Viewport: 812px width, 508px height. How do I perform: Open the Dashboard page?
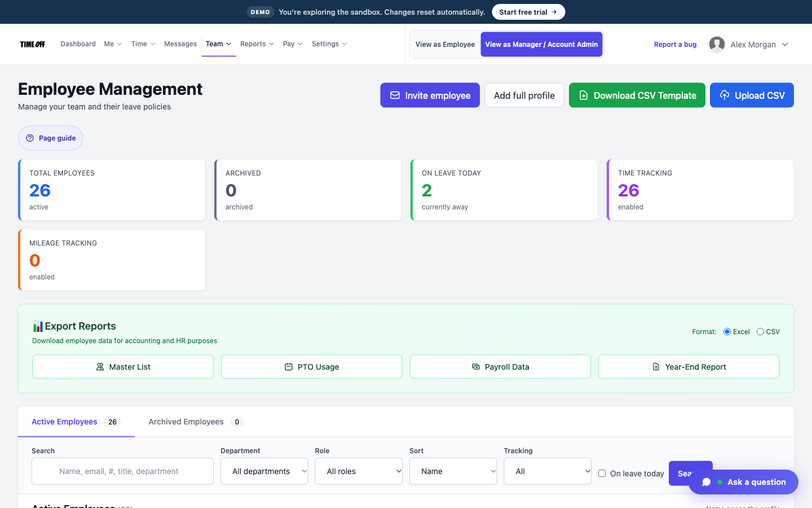coord(78,44)
